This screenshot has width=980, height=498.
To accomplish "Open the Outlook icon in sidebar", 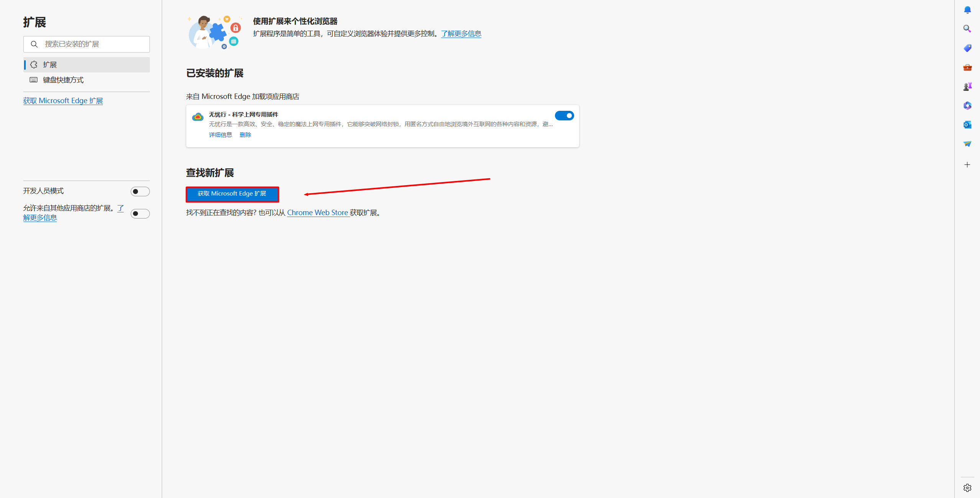I will pyautogui.click(x=967, y=125).
